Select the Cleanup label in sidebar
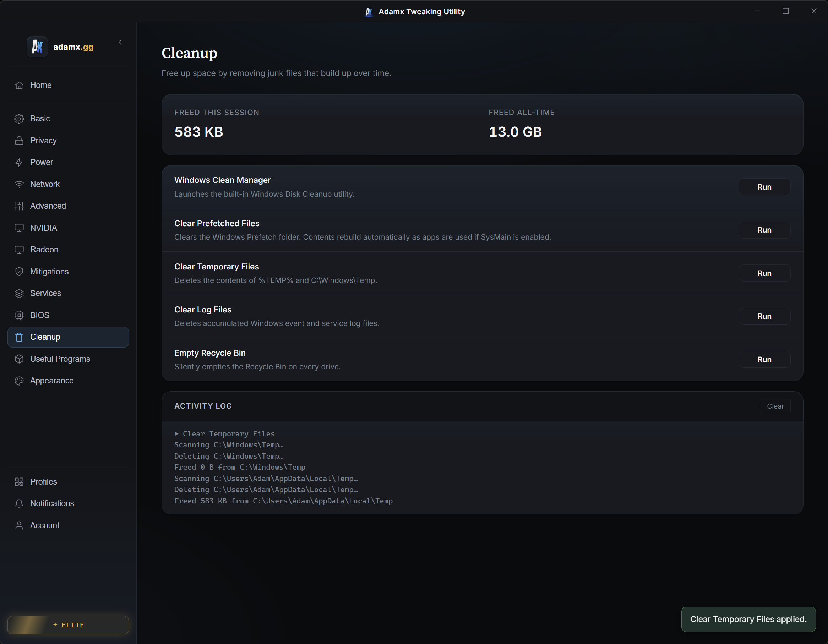 (45, 337)
